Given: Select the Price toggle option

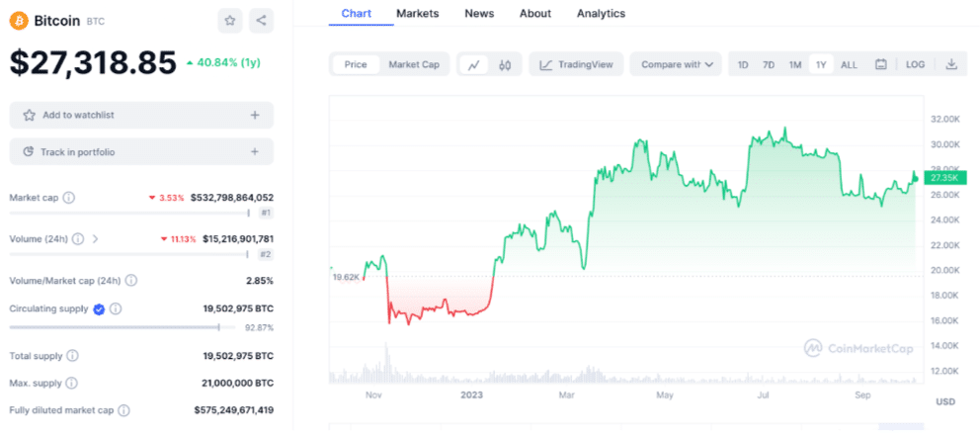Looking at the screenshot, I should [x=356, y=64].
